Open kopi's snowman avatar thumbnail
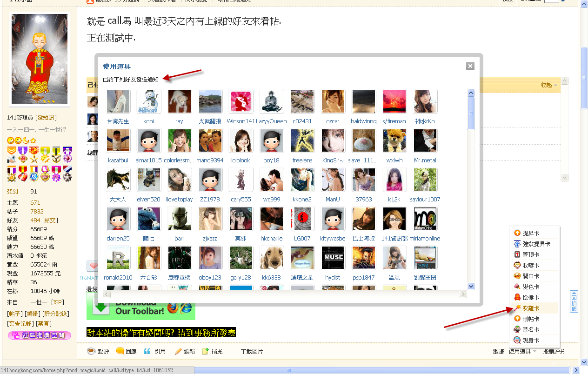Screen dimensions: 588x374 click(149, 101)
